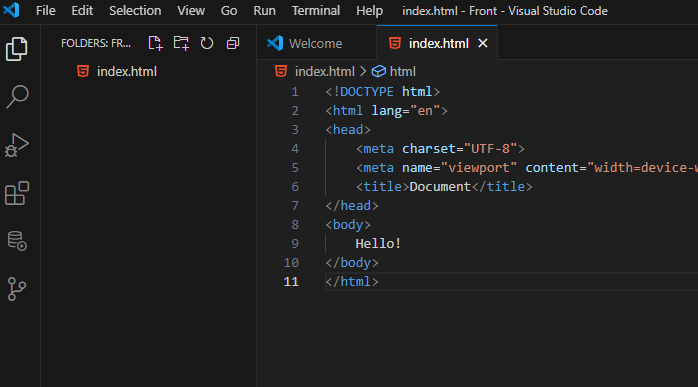Open the Extensions view

click(x=17, y=193)
